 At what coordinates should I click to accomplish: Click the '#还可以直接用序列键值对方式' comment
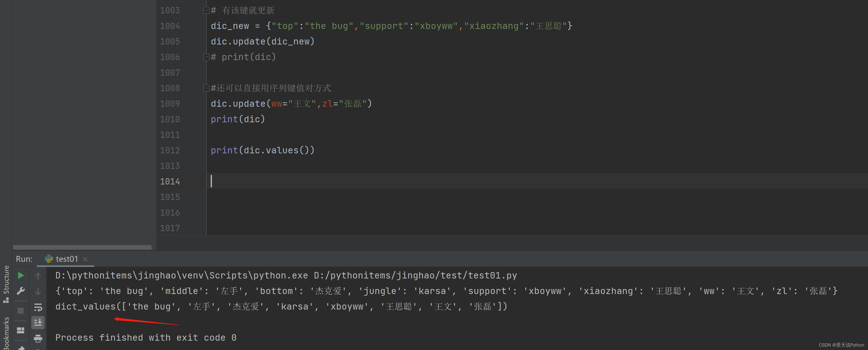click(x=271, y=88)
